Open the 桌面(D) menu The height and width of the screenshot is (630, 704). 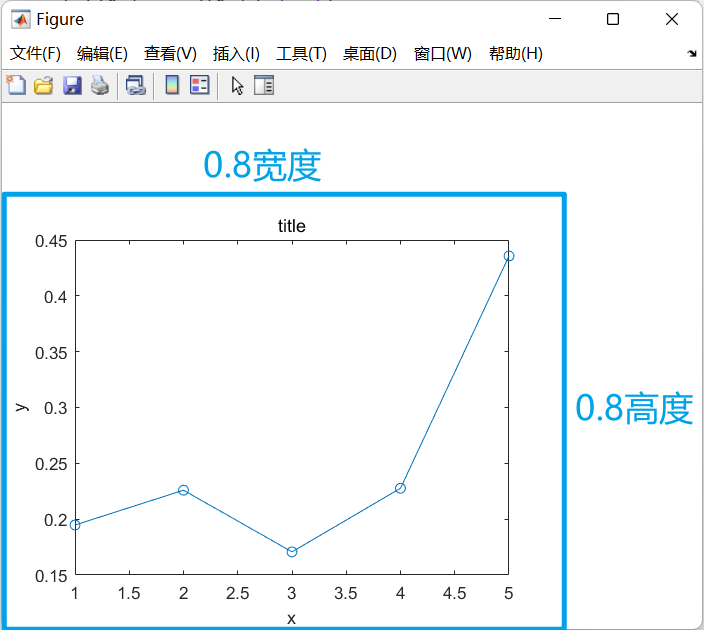(x=370, y=53)
